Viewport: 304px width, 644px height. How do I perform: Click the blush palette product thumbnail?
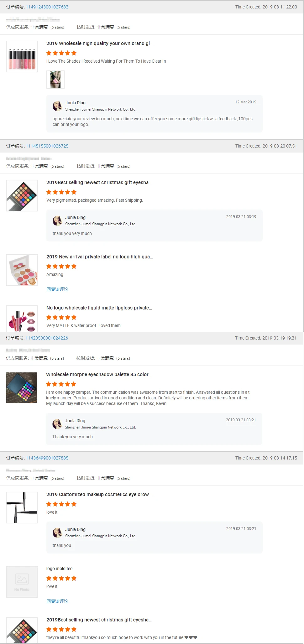[x=22, y=270]
